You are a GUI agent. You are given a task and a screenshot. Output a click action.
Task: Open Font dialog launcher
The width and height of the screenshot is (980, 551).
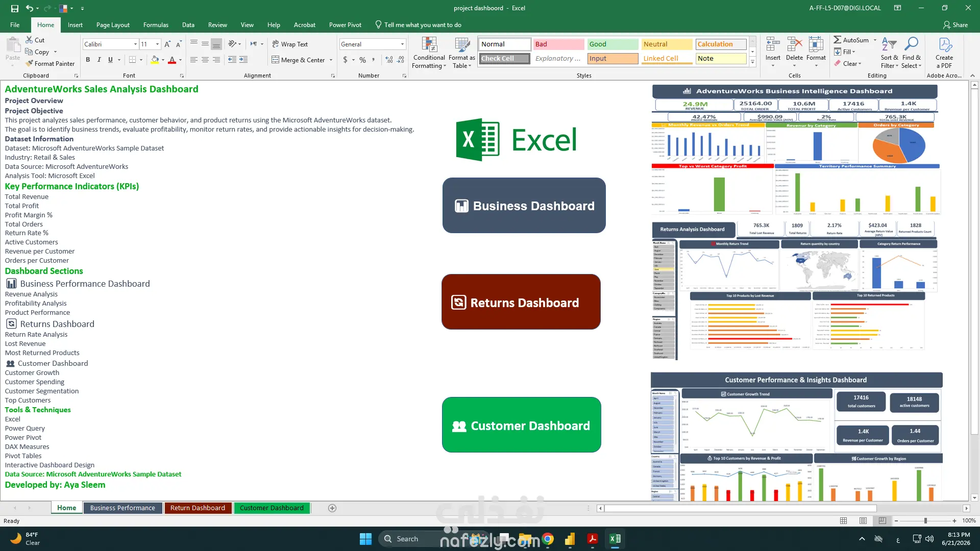pos(182,76)
